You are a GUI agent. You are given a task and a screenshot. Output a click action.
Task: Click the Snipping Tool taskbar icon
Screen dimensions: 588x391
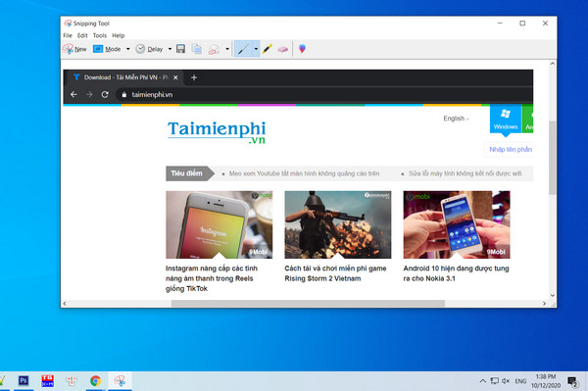pos(120,381)
